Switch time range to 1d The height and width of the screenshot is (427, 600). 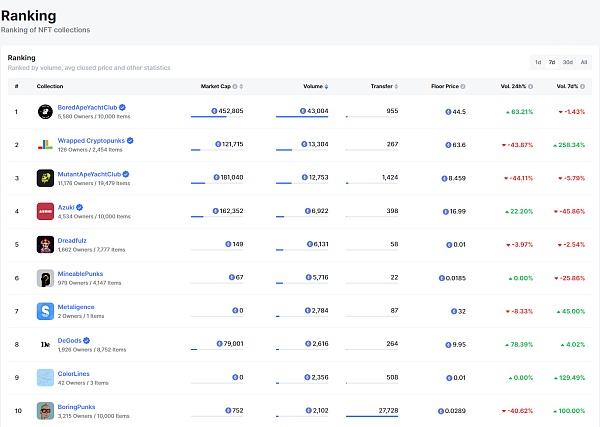click(538, 62)
